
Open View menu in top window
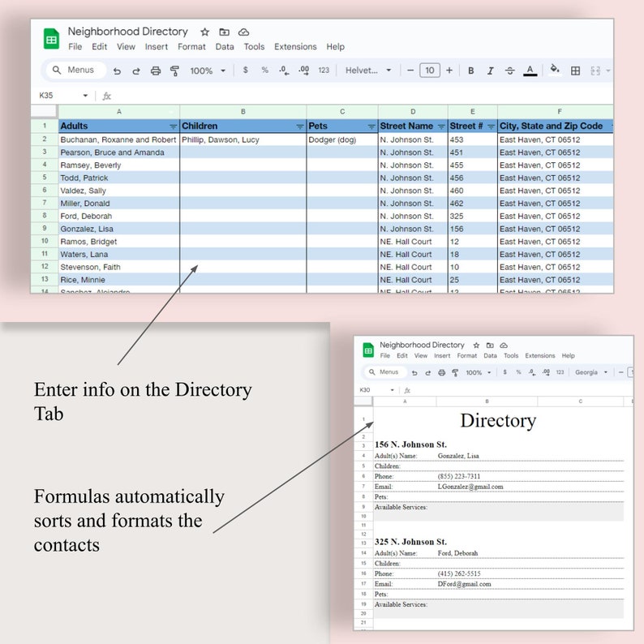click(126, 47)
